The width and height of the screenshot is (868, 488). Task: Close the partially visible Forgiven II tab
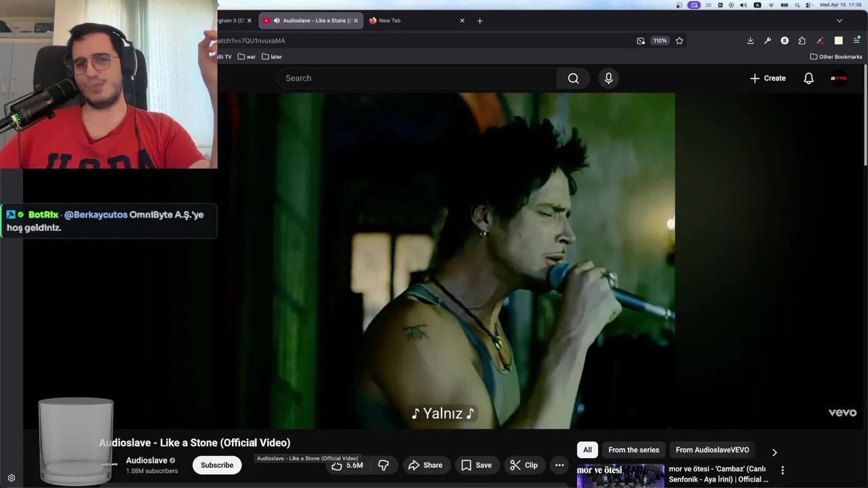[x=249, y=20]
